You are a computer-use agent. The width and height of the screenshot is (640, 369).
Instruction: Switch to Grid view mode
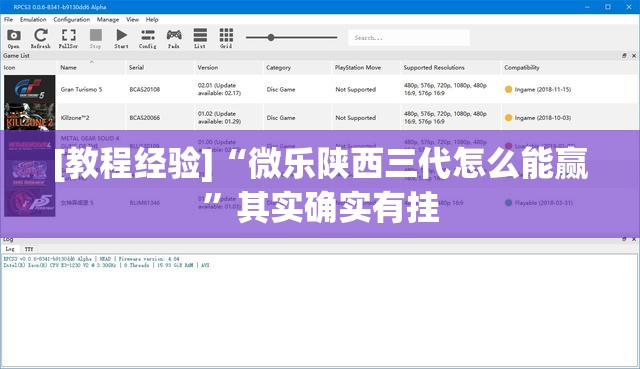tap(226, 38)
